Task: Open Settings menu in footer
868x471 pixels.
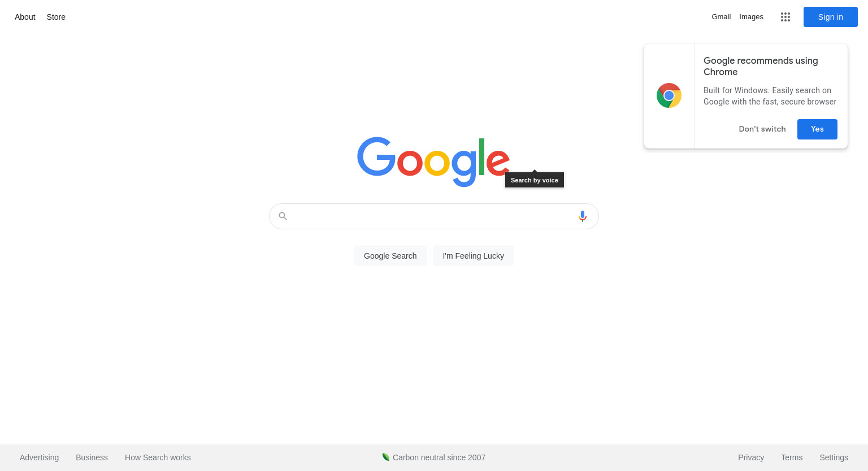Action: point(834,457)
